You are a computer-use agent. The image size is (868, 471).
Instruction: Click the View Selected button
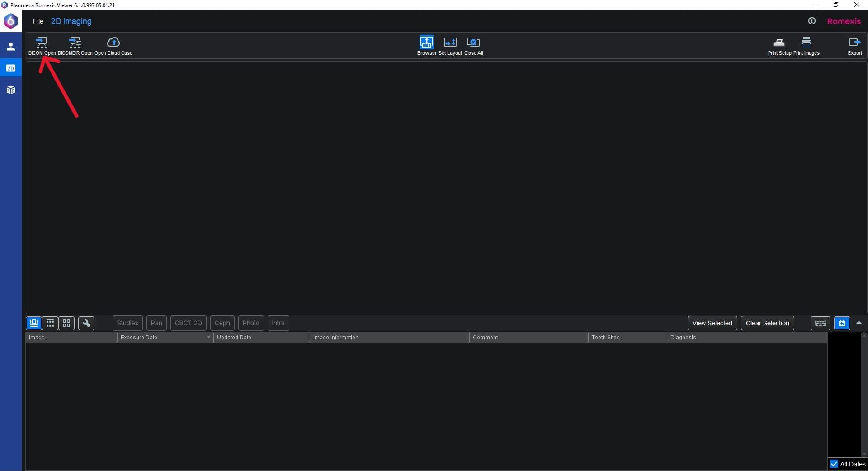[x=712, y=323]
